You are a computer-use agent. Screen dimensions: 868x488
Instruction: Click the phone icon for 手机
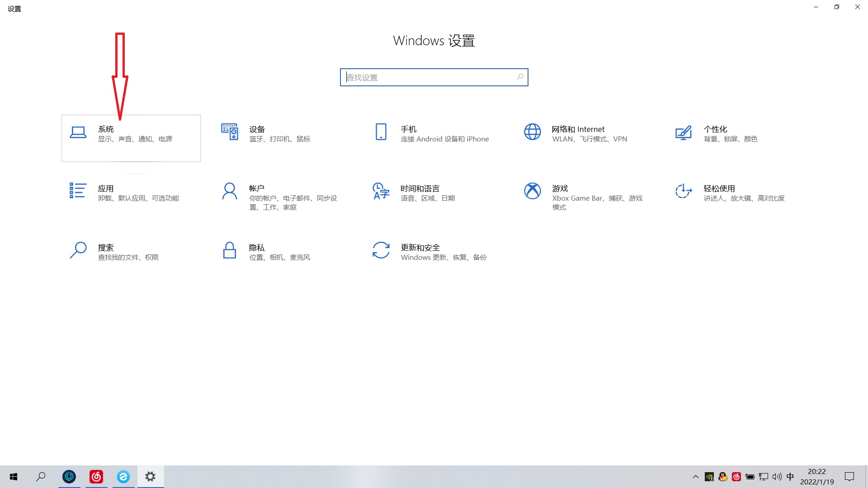[381, 131]
